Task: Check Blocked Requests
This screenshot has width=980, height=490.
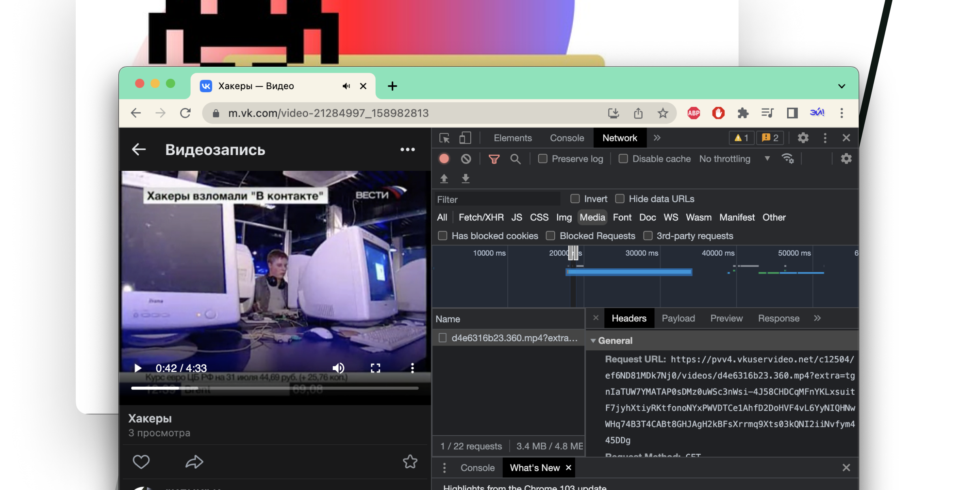Action: (550, 236)
